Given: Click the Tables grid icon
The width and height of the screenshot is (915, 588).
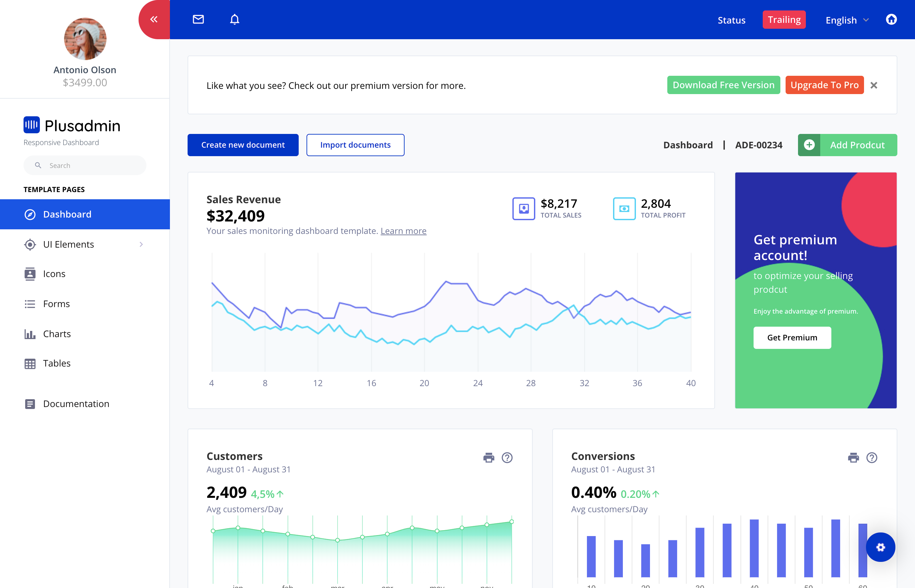Looking at the screenshot, I should 30,364.
